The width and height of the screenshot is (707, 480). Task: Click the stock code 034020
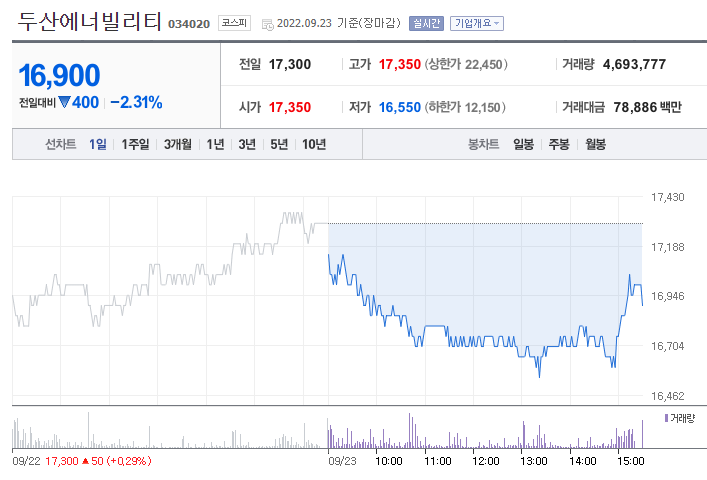[189, 24]
